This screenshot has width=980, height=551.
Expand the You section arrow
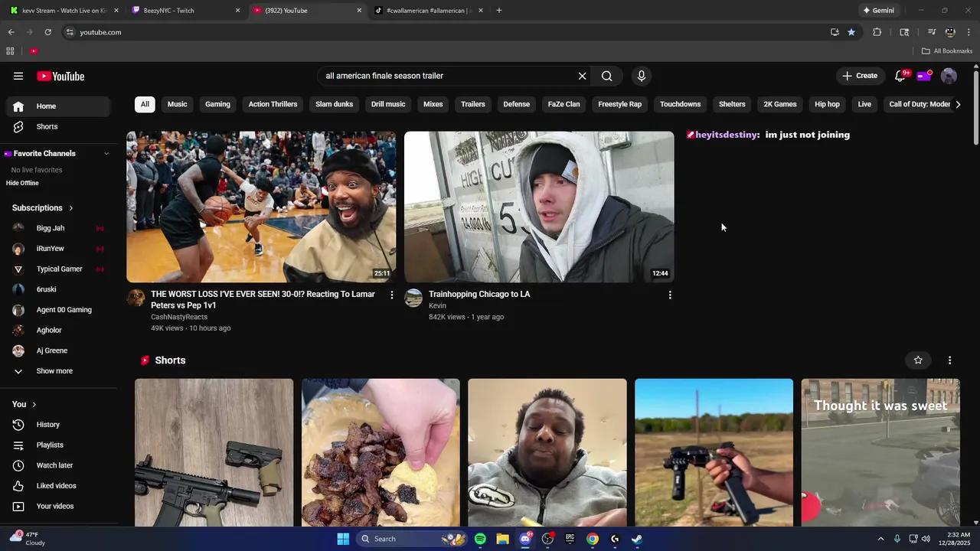[x=34, y=404]
